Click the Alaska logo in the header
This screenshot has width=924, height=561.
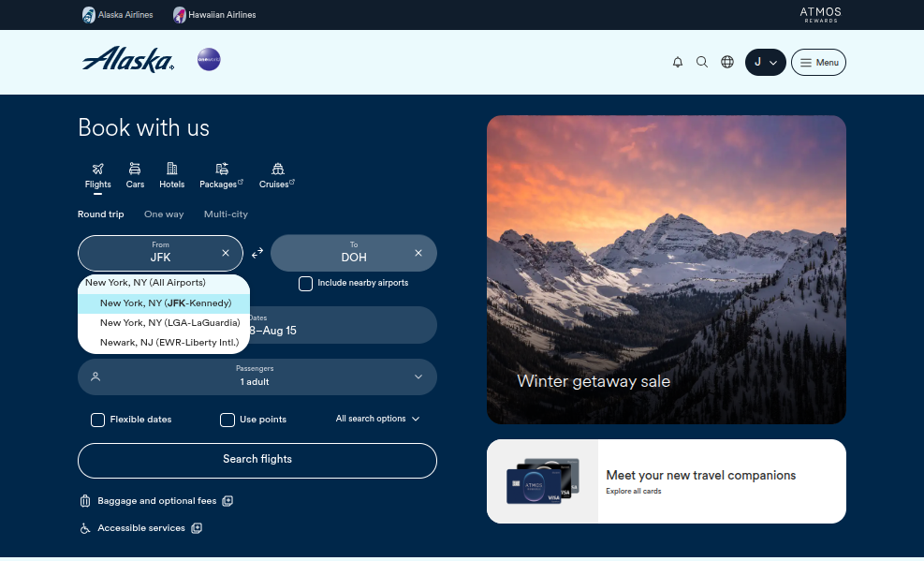[x=128, y=60]
